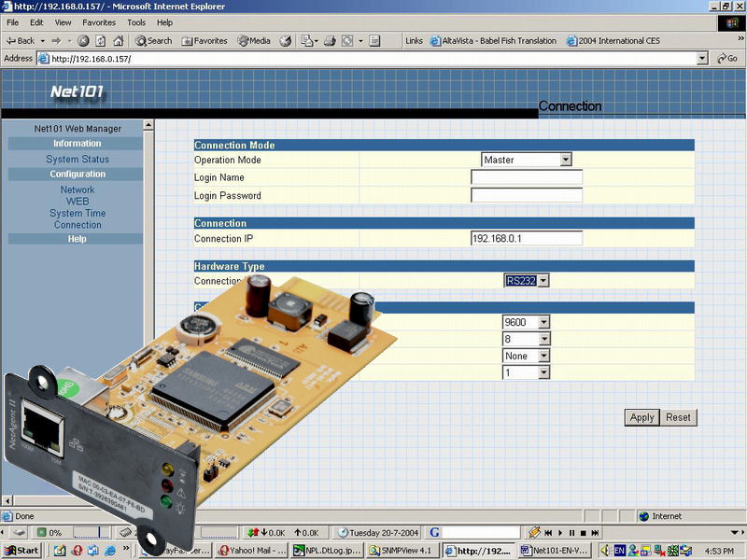This screenshot has width=747, height=560.
Task: Expand the Operation Mode dropdown
Action: pyautogui.click(x=565, y=160)
